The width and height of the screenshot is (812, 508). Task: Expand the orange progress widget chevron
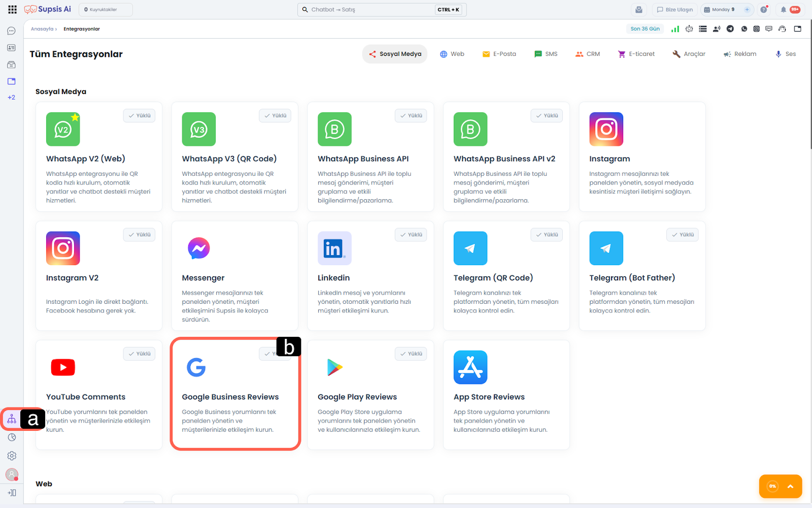pos(790,486)
